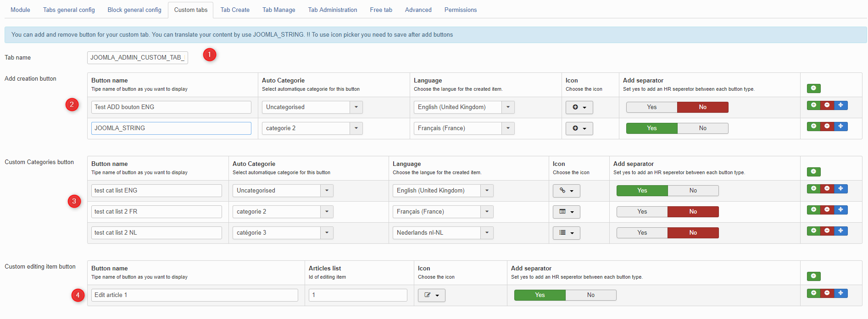Viewport: 868px width, 319px height.
Task: Click the Tab name input field
Action: [137, 58]
